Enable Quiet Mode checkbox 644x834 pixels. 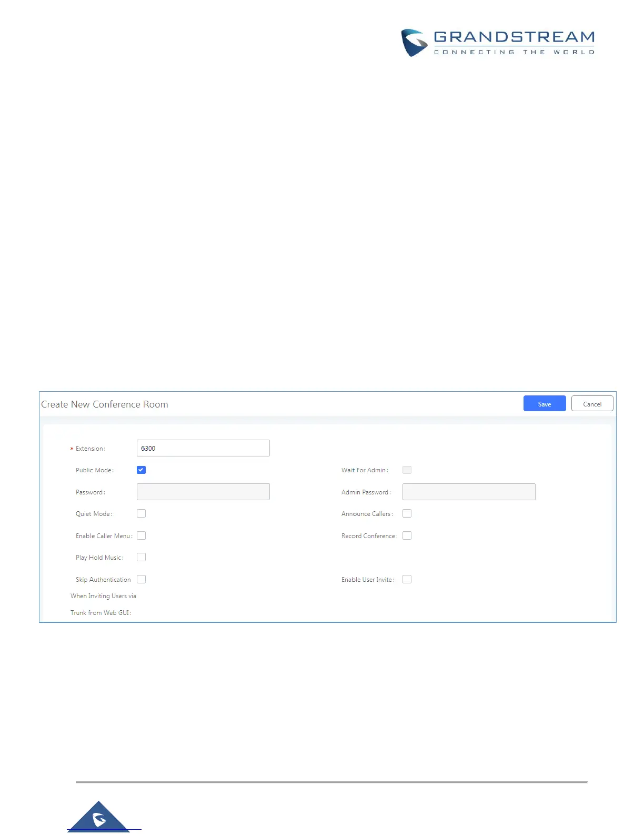pyautogui.click(x=141, y=513)
